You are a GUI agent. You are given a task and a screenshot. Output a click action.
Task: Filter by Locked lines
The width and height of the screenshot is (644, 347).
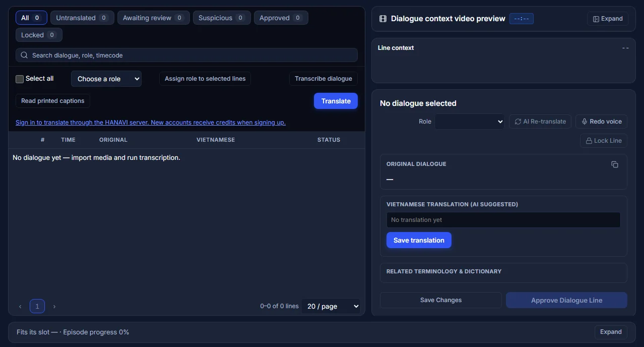coord(39,35)
